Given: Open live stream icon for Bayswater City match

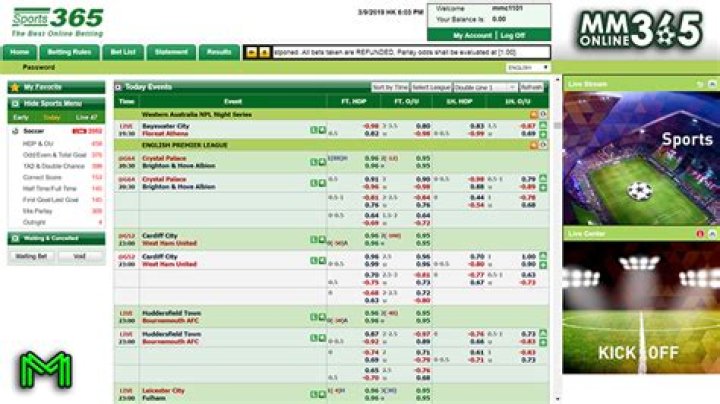Looking at the screenshot, I should point(322,130).
